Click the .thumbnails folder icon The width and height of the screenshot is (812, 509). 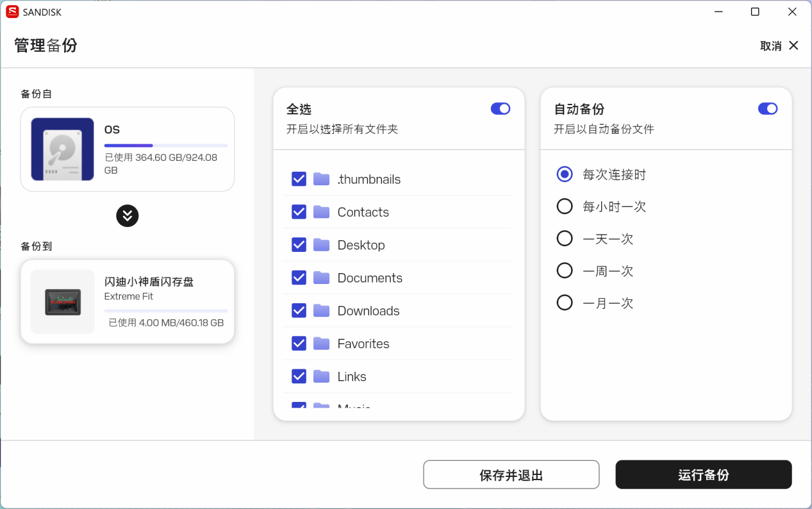pyautogui.click(x=321, y=179)
